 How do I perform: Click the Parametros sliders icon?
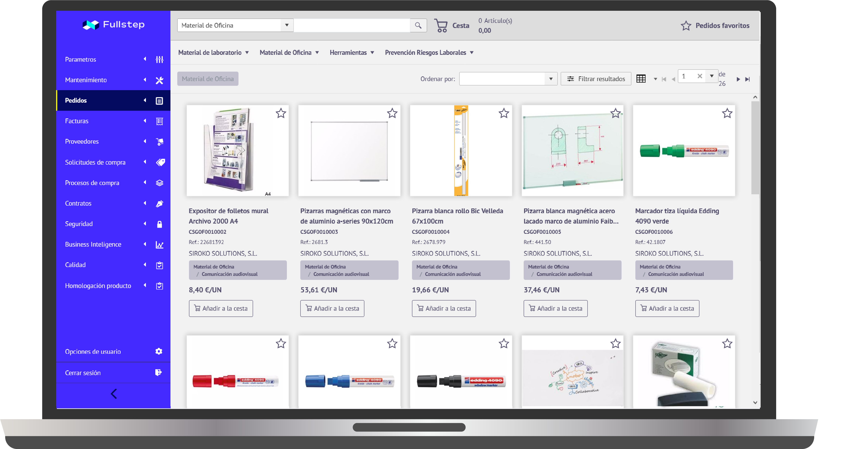click(159, 60)
